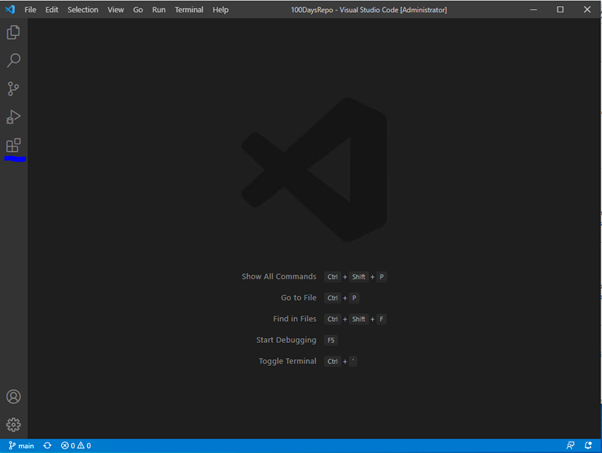This screenshot has width=602, height=453.
Task: Click the Accounts icon
Action: point(14,397)
